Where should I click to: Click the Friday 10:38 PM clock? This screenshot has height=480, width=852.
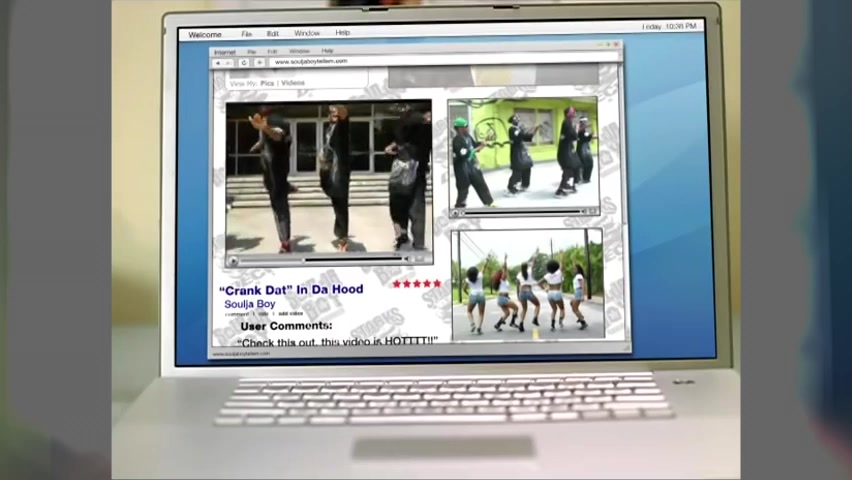[x=669, y=26]
